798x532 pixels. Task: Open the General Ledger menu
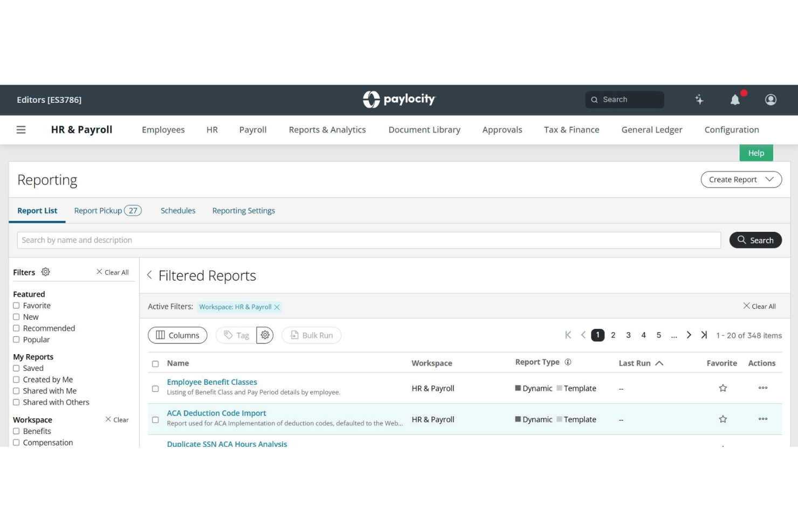click(652, 130)
